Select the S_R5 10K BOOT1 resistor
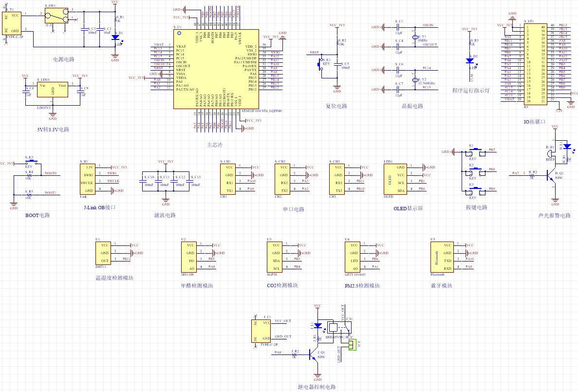This screenshot has height=392, width=578. [29, 195]
